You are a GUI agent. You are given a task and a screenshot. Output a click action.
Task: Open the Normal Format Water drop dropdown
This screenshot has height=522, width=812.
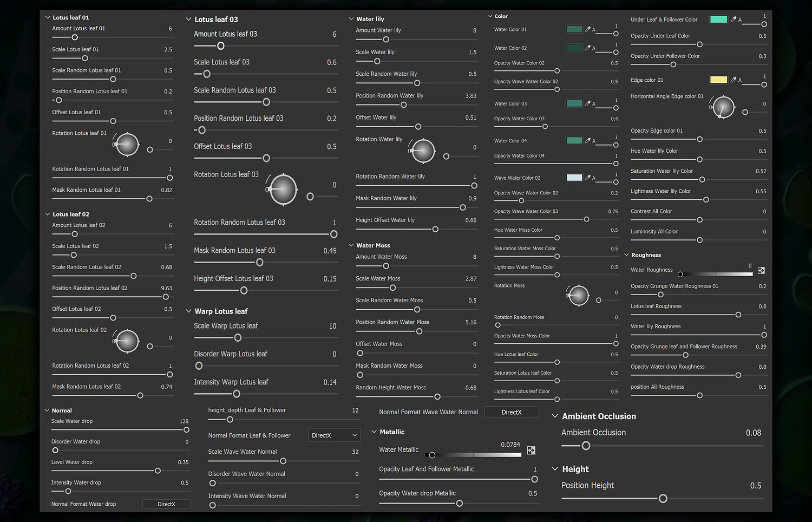[166, 504]
